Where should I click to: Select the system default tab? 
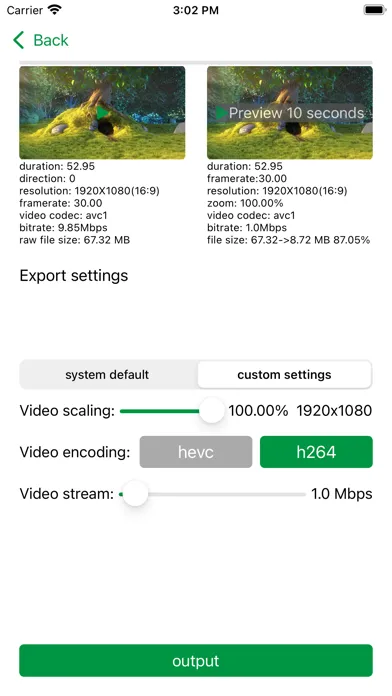(x=107, y=375)
